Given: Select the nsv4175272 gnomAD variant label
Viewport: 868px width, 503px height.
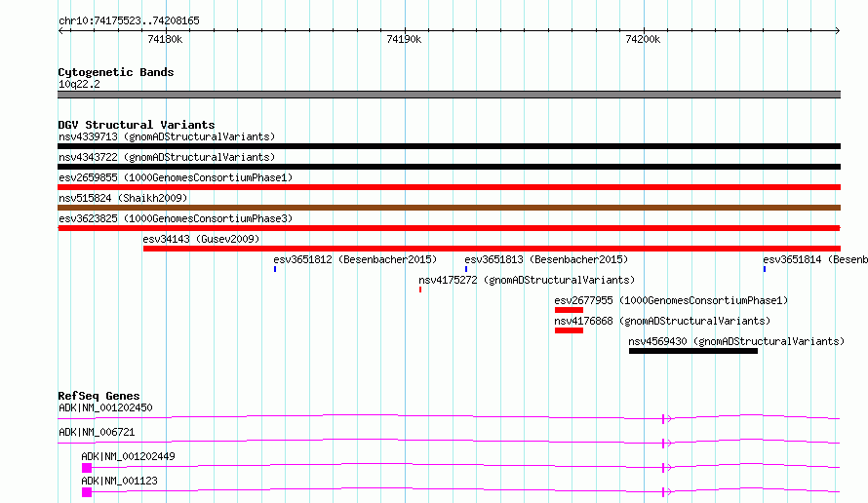Looking at the screenshot, I should 527,280.
